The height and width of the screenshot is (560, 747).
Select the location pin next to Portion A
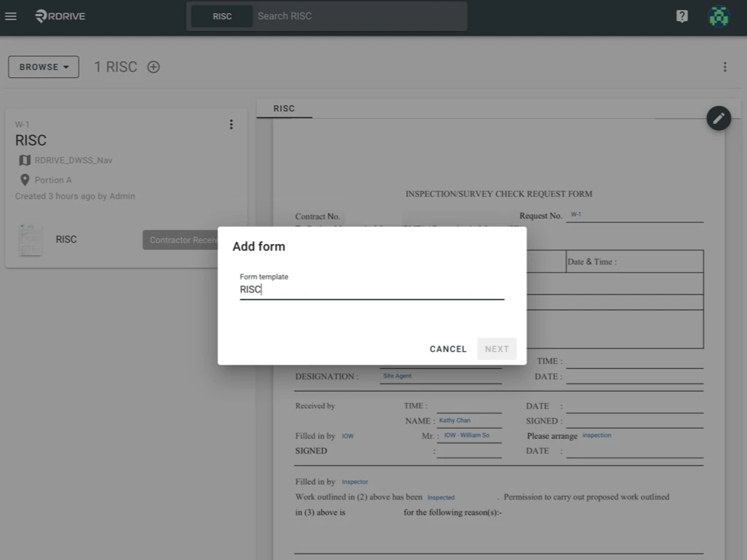coord(24,180)
